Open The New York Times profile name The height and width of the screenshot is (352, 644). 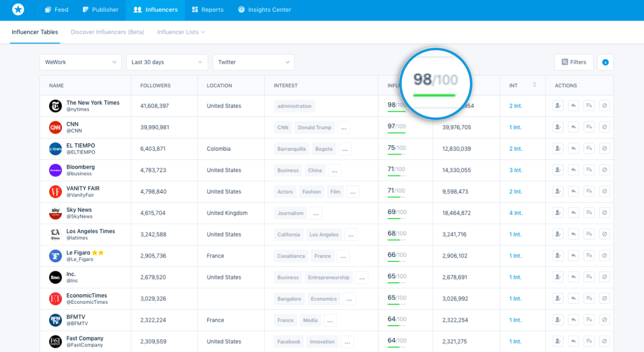pos(93,102)
